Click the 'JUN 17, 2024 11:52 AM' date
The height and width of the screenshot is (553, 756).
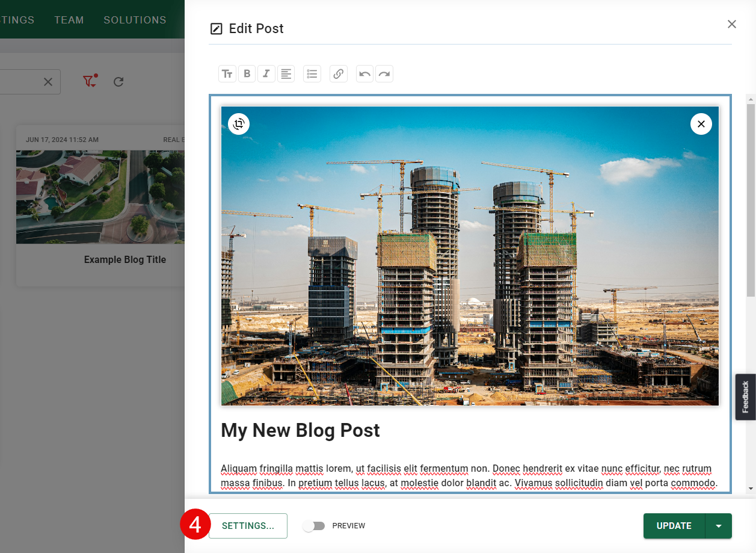click(62, 140)
